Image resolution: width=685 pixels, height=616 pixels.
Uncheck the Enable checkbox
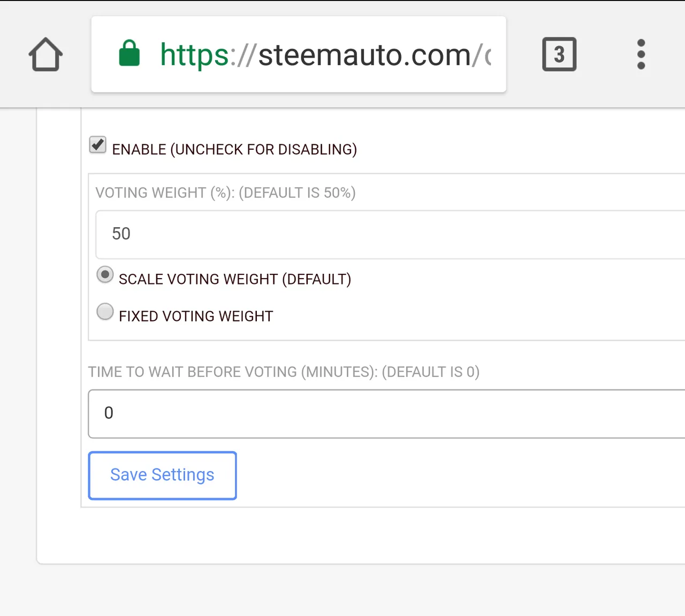97,145
